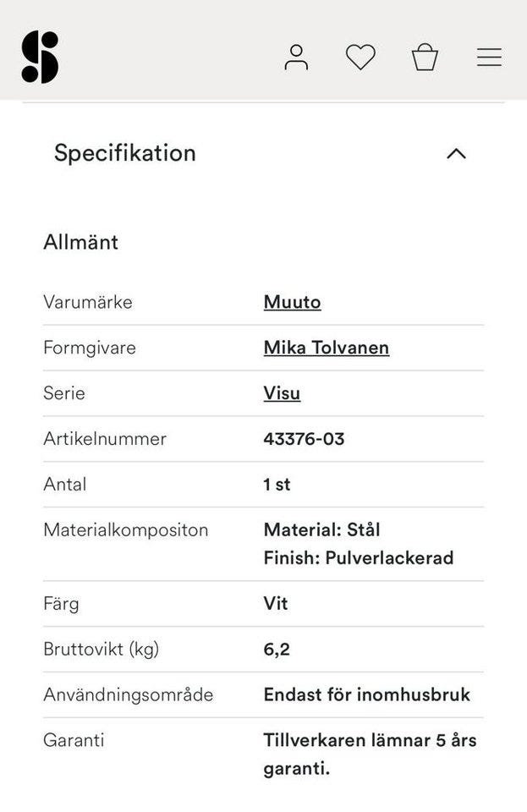Screen dimensions: 527x812
Task: Collapse the Specifikation section chevron
Action: pyautogui.click(x=456, y=153)
